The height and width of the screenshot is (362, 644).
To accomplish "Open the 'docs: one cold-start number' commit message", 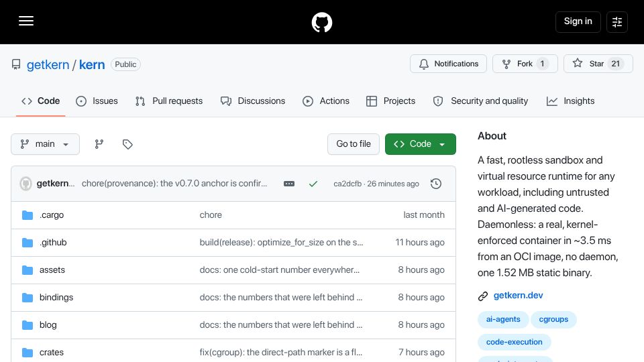I will point(280,270).
